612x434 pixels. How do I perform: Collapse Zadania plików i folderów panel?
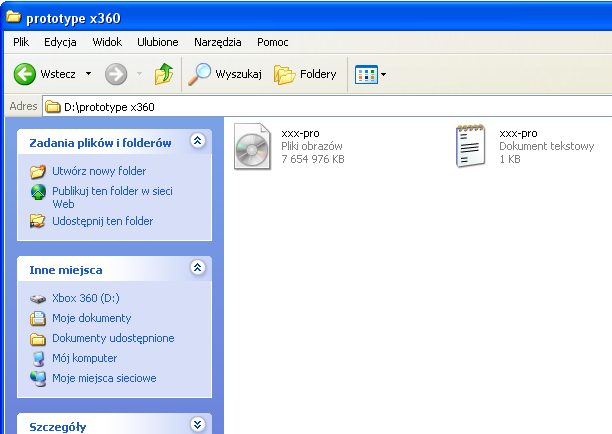coord(197,142)
